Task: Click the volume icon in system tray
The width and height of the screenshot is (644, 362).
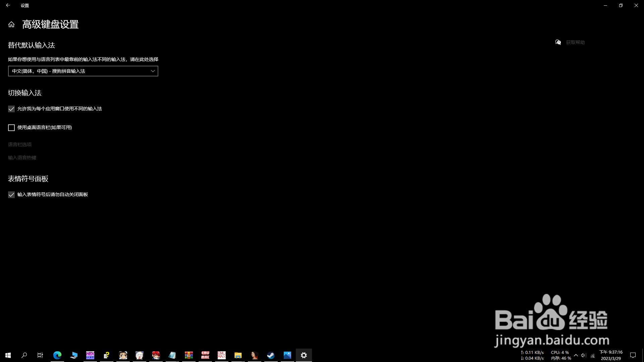Action: (583, 355)
